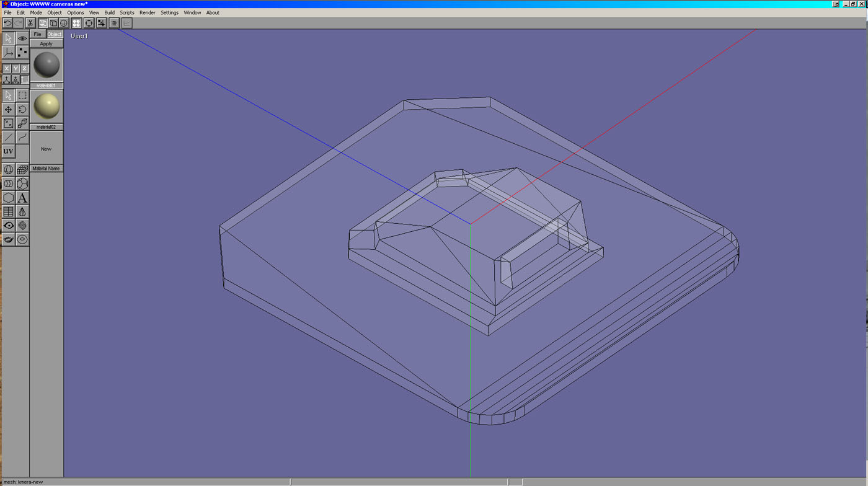The height and width of the screenshot is (486, 868).
Task: Click the pointer arrow beside the top eye icon
Action: pyautogui.click(x=8, y=38)
